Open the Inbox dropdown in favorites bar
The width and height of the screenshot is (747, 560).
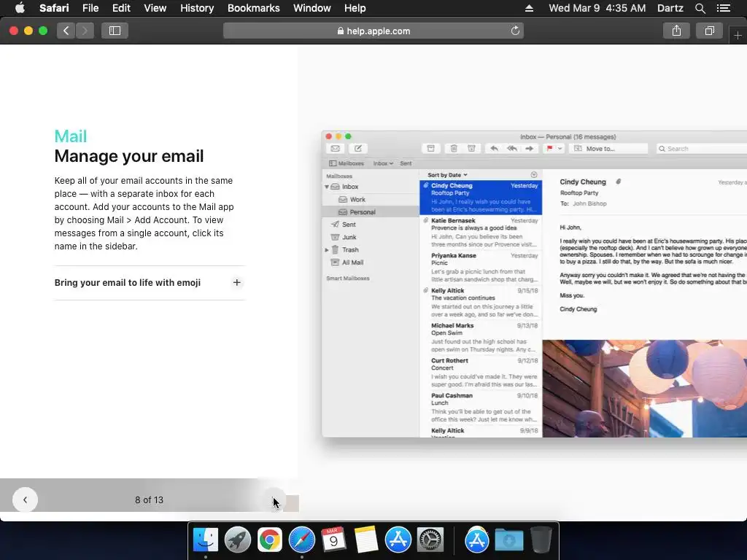pos(383,163)
